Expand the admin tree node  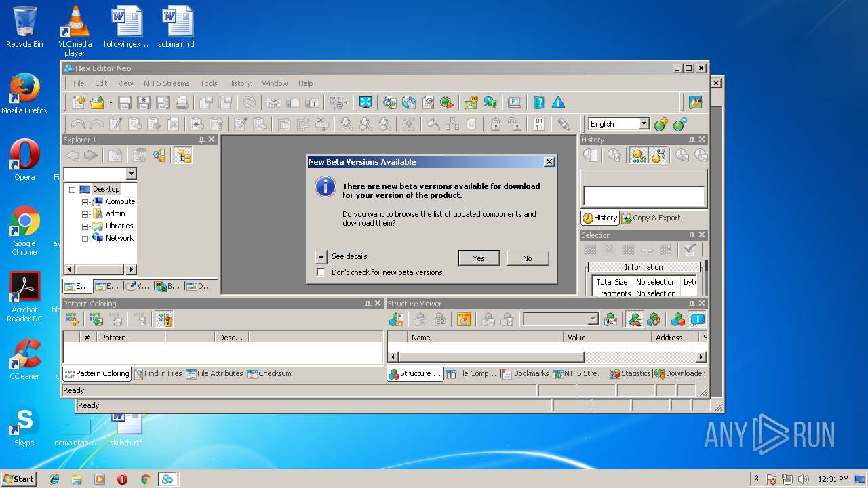(x=85, y=214)
